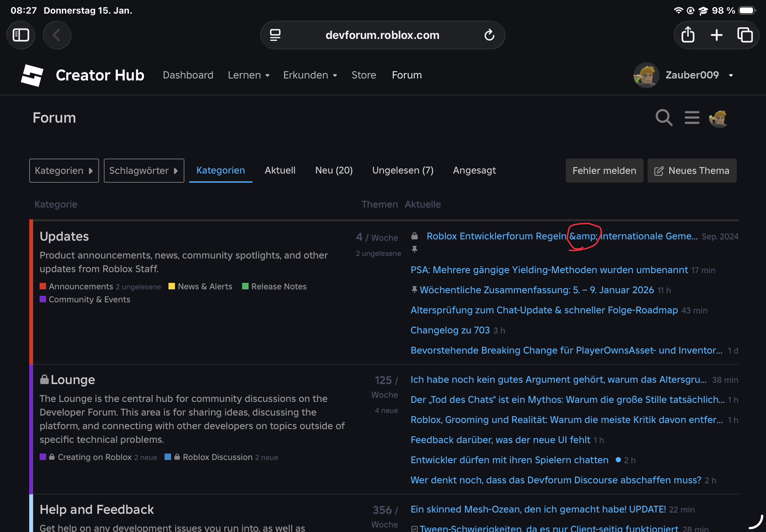Reload the devforum page
Image resolution: width=766 pixels, height=532 pixels.
(489, 35)
